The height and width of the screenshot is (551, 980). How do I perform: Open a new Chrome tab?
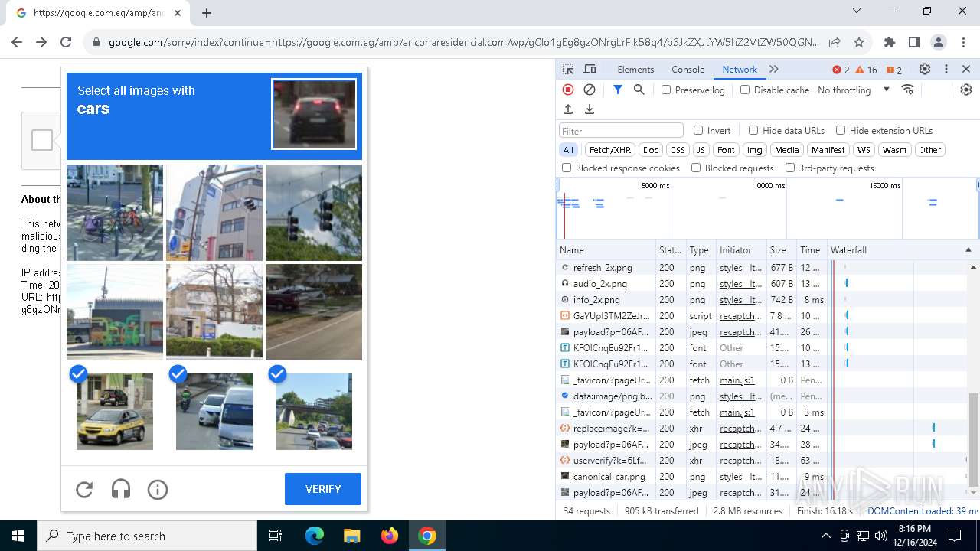[207, 12]
